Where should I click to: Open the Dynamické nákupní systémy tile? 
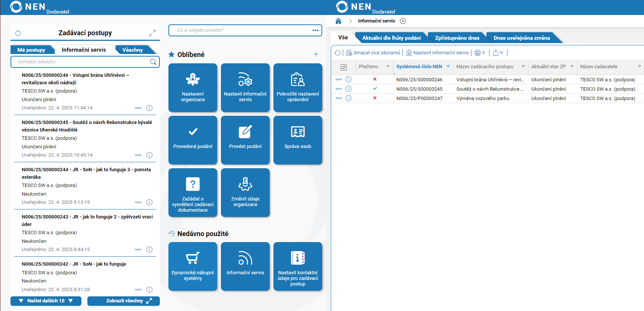coord(193,266)
